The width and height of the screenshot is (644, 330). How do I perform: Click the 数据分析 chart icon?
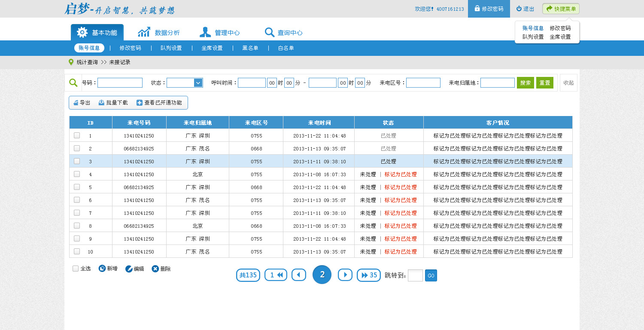(x=144, y=32)
